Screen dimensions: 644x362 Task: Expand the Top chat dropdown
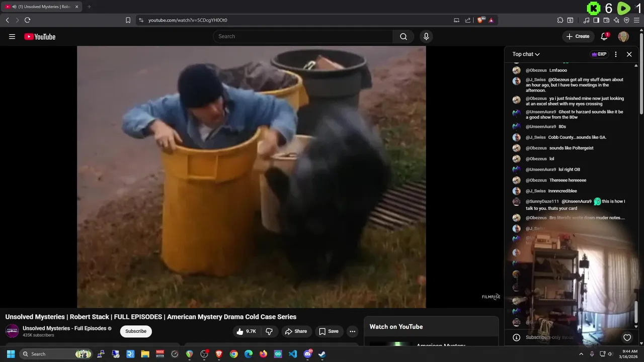(526, 54)
